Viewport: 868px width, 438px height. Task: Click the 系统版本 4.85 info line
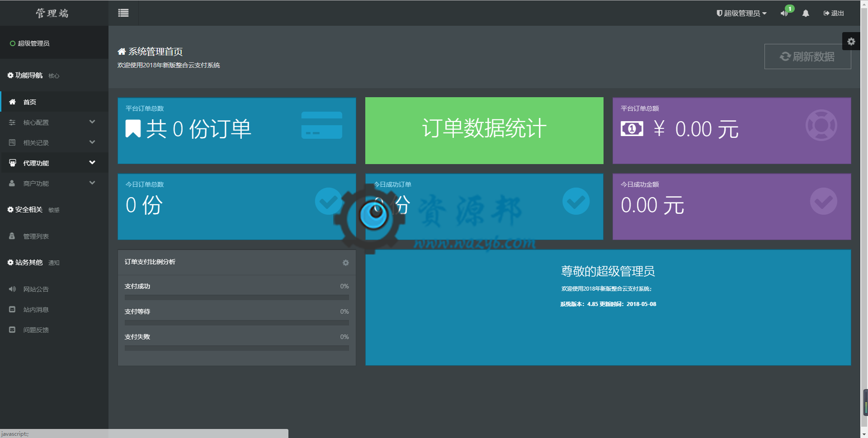click(x=608, y=304)
